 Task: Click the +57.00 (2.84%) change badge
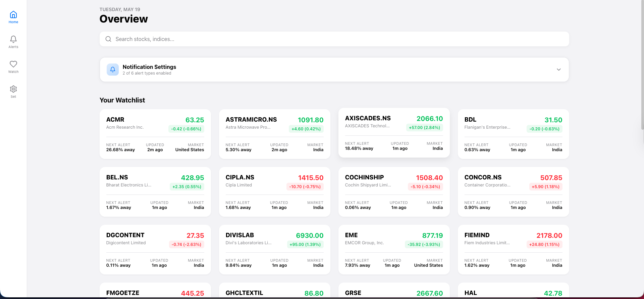[x=424, y=128]
